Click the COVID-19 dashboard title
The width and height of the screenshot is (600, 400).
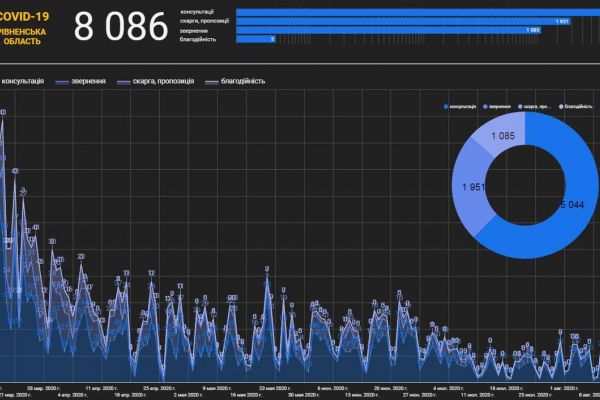click(27, 16)
